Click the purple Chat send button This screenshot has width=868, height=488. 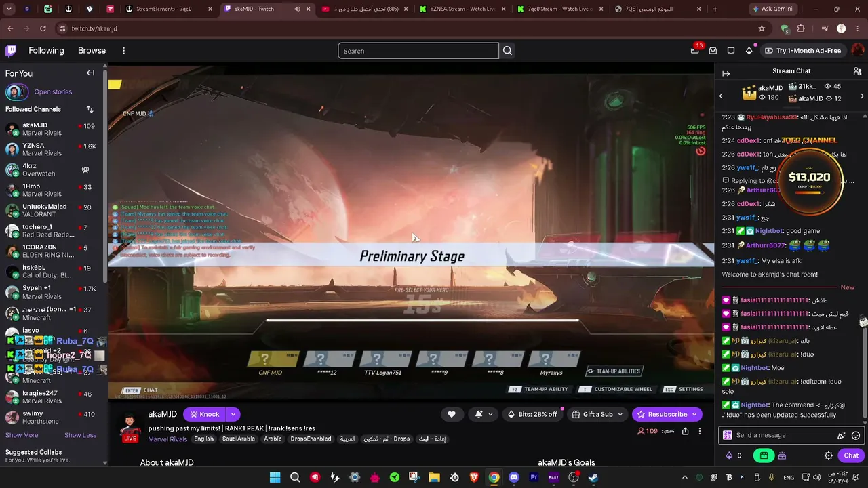tap(851, 455)
